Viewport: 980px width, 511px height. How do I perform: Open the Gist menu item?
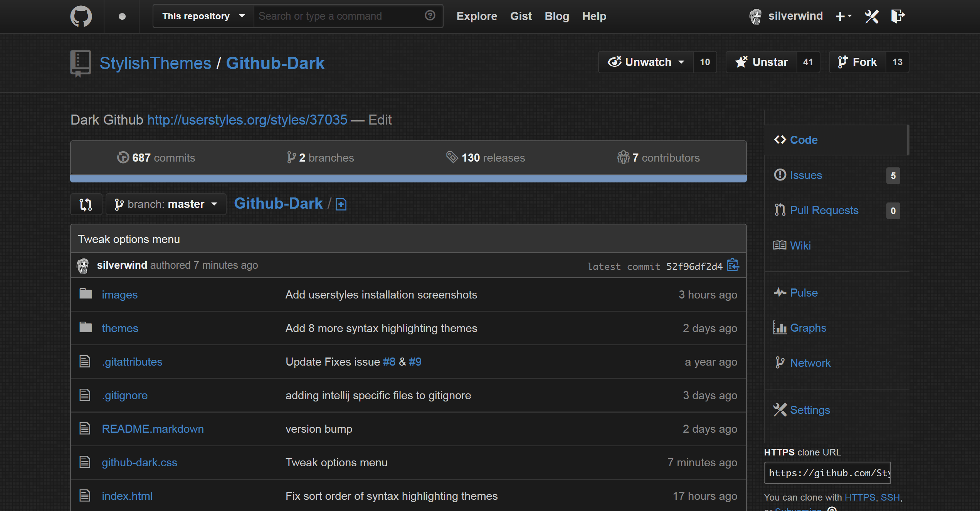click(x=521, y=16)
